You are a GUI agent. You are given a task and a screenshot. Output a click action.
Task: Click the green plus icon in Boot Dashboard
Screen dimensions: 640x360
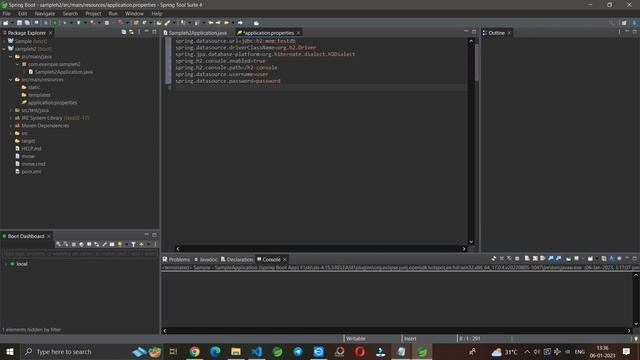[141, 244]
